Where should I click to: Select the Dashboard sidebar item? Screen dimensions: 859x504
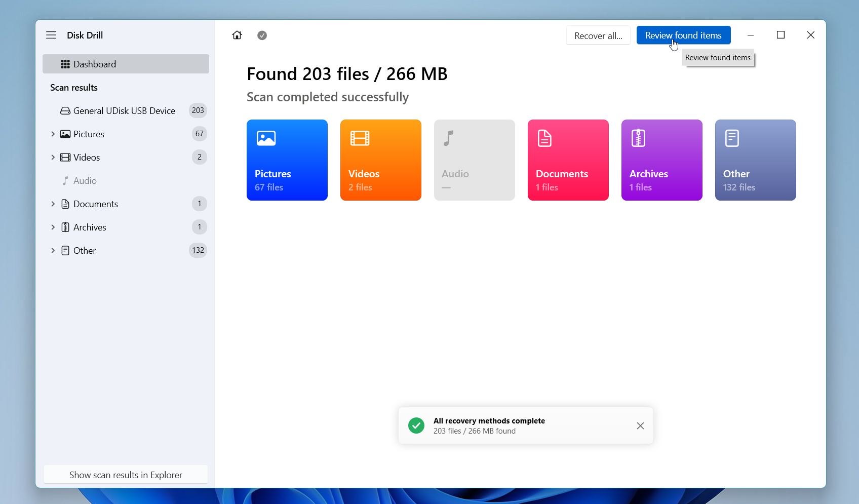click(126, 64)
